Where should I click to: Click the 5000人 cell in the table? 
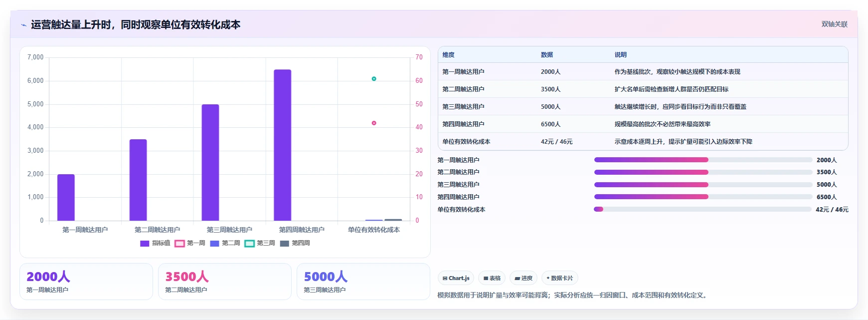coord(551,107)
